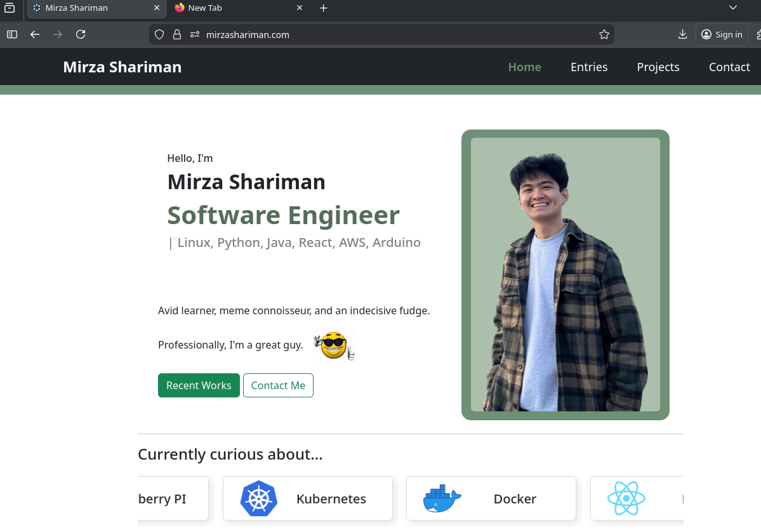Click the Docker whale logo
The height and width of the screenshot is (532, 761).
(x=442, y=498)
